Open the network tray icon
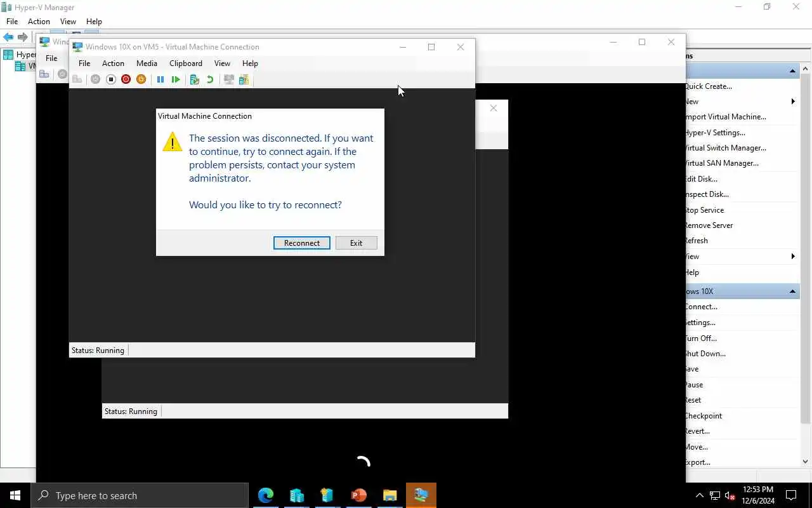Screen dimensions: 812x508 tap(715, 495)
